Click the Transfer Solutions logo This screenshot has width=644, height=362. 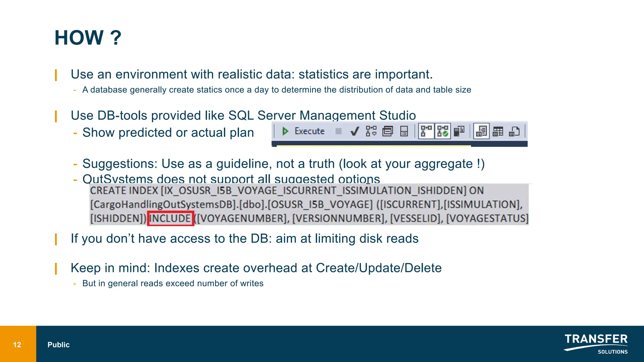(596, 344)
